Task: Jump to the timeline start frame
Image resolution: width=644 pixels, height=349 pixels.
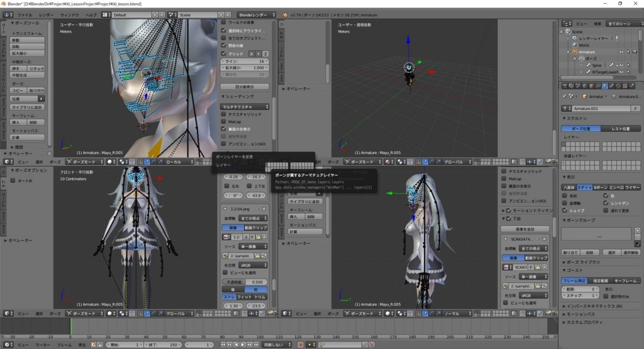Action: 223,345
